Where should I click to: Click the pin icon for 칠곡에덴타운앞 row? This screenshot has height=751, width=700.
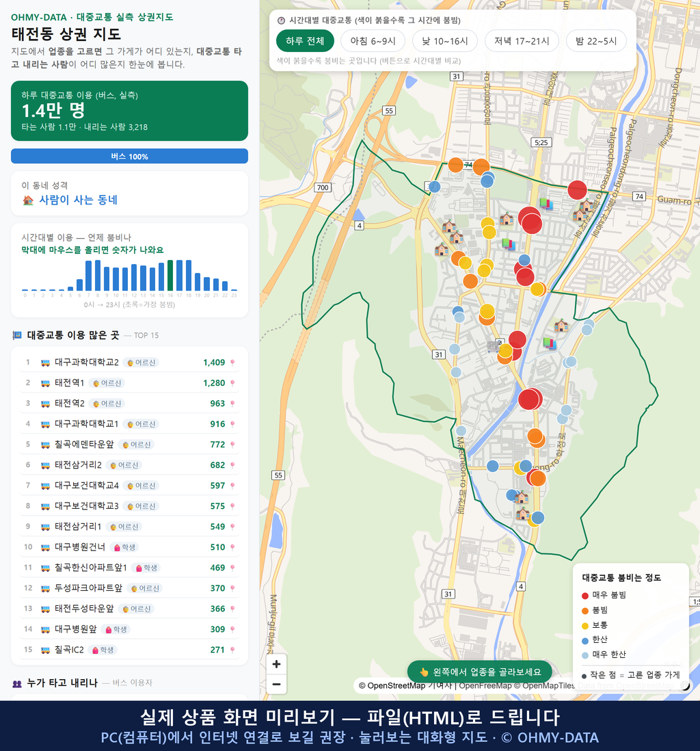click(232, 445)
